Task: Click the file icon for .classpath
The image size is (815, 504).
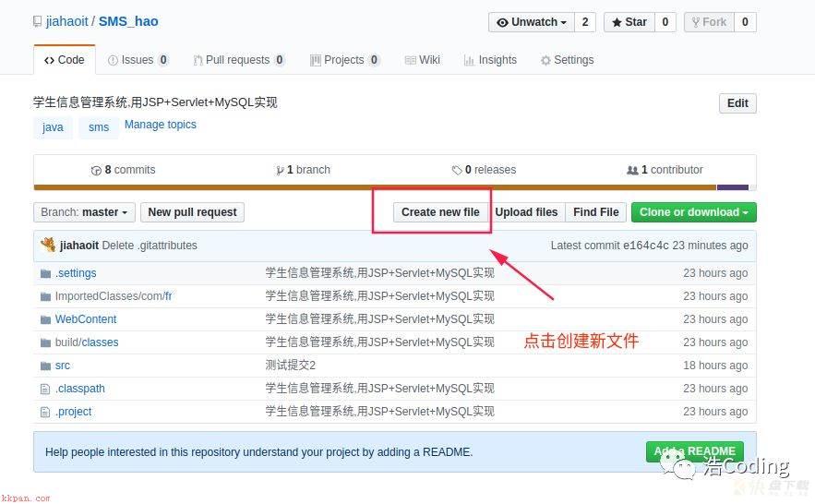Action: [x=45, y=389]
